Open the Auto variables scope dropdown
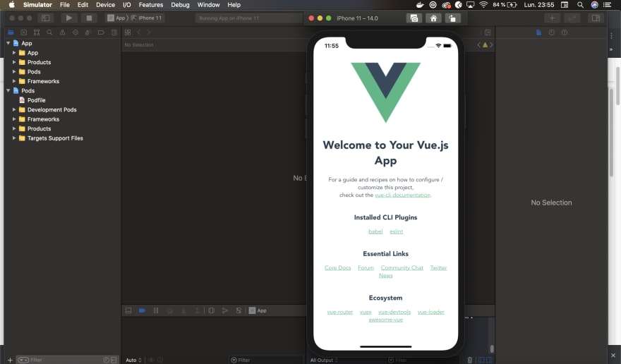The image size is (621, 364). [x=133, y=360]
